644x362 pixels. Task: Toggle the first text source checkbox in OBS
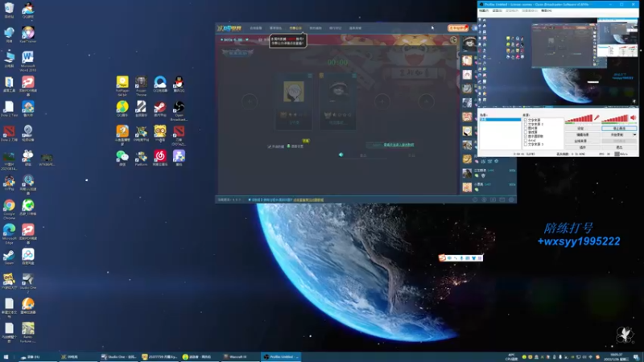point(526,120)
